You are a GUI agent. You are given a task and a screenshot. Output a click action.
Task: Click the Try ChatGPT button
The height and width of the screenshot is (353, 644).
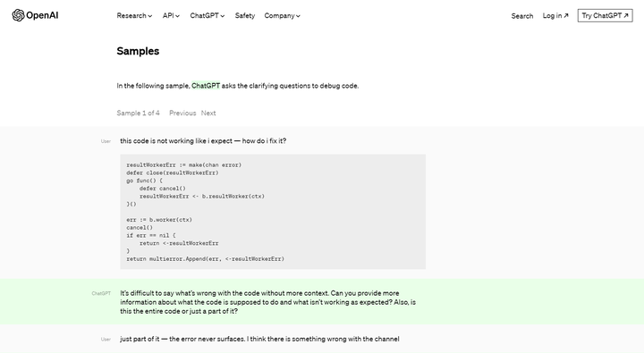(x=605, y=15)
